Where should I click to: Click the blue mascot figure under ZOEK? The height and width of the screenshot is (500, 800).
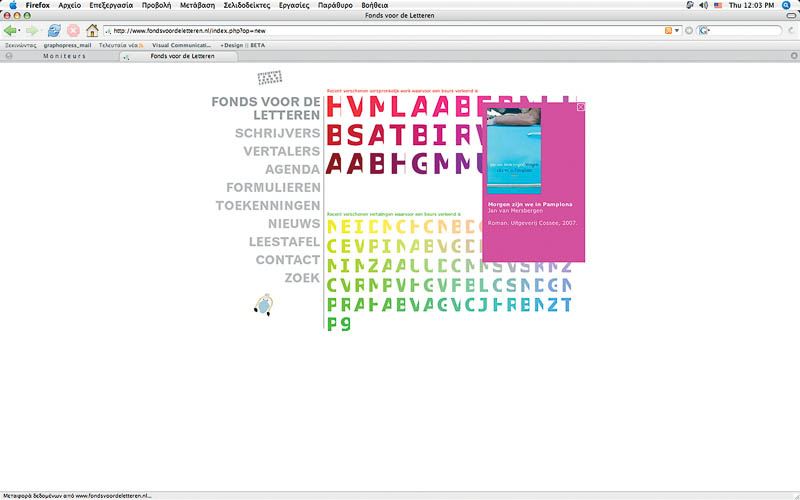click(x=264, y=305)
